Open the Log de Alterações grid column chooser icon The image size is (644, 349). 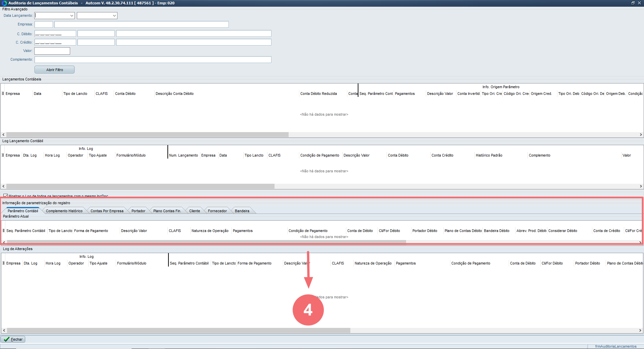click(x=4, y=263)
